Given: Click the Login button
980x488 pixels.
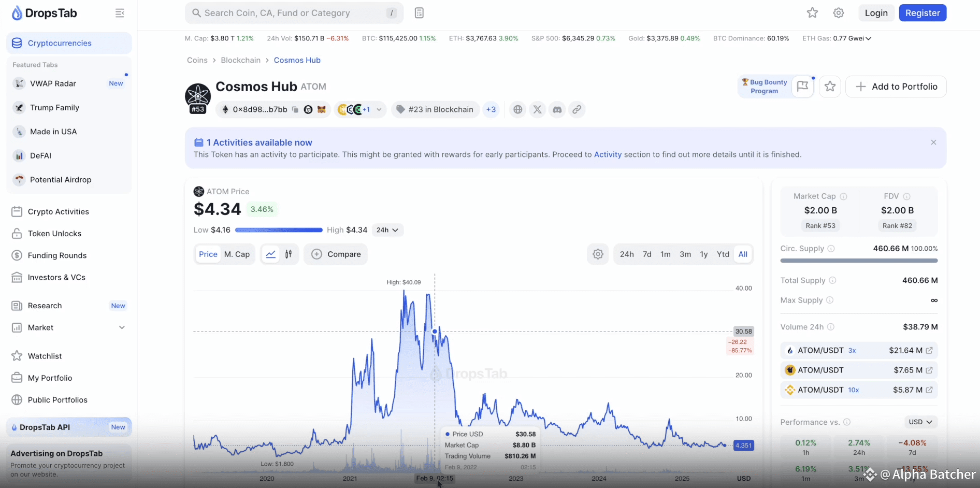Looking at the screenshot, I should point(876,13).
